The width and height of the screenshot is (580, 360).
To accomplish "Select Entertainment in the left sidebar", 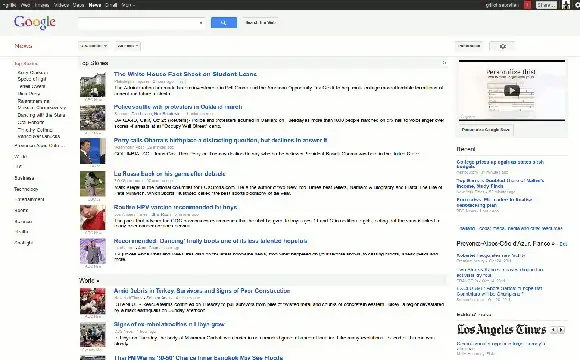I will coord(29,199).
